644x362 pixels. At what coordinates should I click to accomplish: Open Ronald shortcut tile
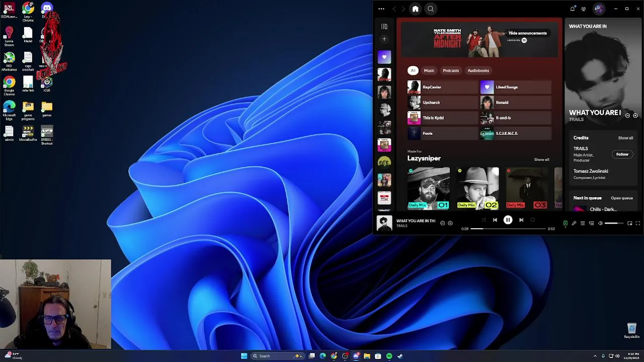pyautogui.click(x=516, y=103)
